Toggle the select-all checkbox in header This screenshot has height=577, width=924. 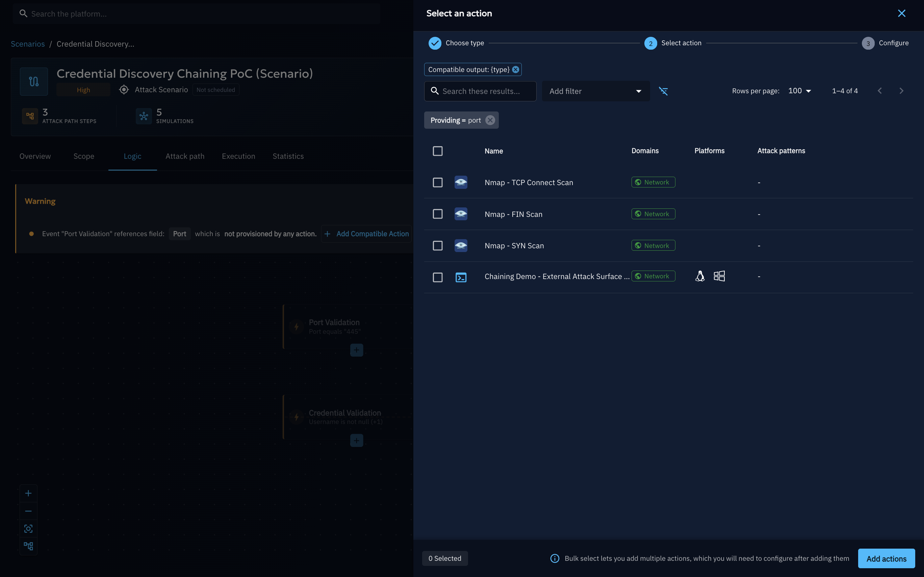point(438,151)
